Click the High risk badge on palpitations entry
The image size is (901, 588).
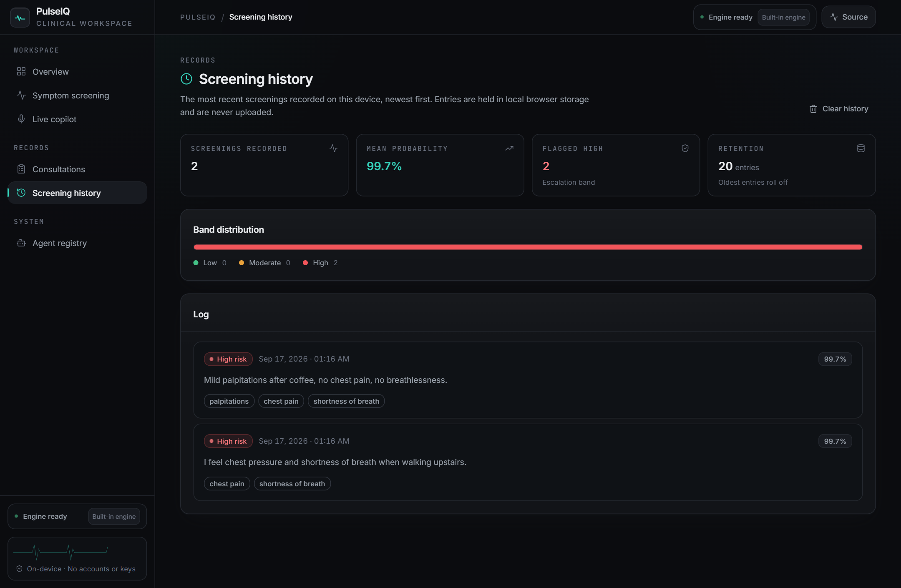[228, 359]
